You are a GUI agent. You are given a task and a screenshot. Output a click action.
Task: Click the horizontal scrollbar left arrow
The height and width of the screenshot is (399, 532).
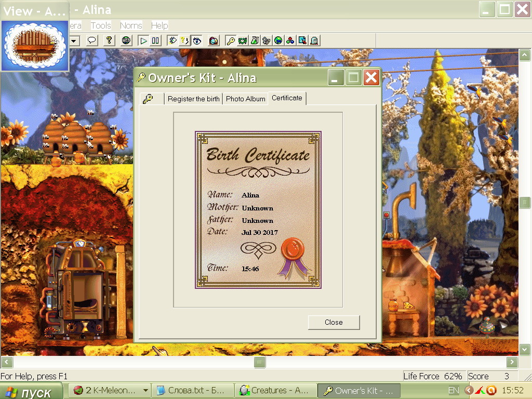[x=7, y=362]
